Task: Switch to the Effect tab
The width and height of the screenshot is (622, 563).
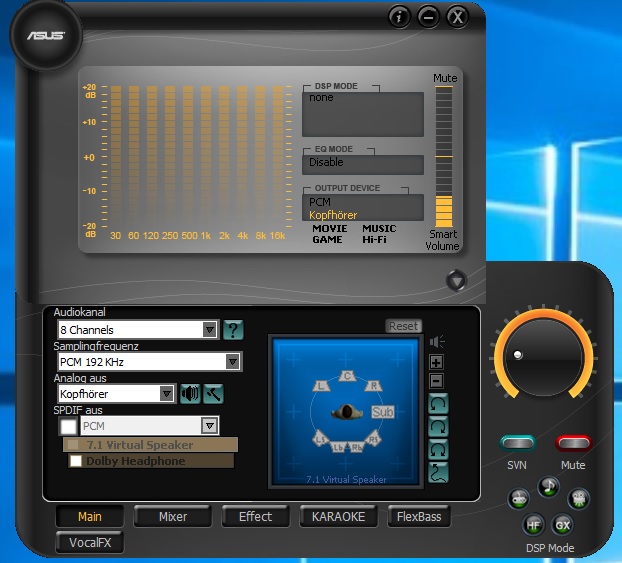Action: pyautogui.click(x=255, y=517)
